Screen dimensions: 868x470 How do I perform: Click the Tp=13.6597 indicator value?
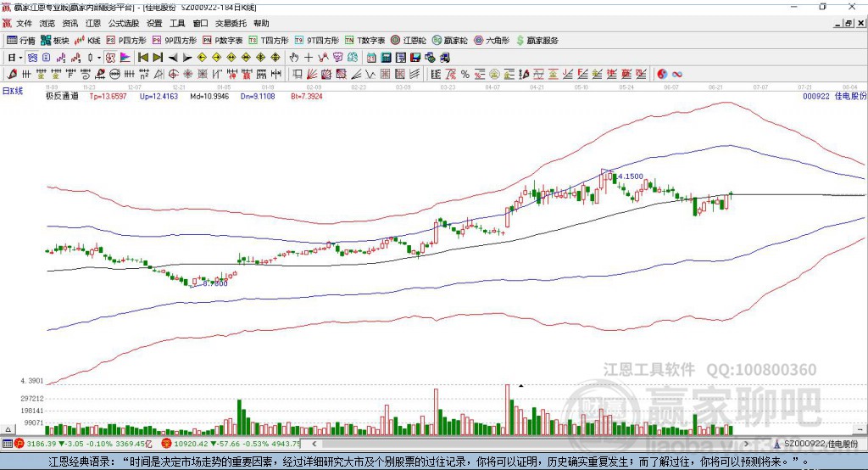108,97
